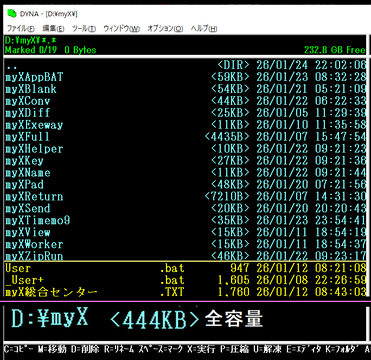Select the myXHelper folder
The height and width of the screenshot is (360, 371).
point(185,149)
